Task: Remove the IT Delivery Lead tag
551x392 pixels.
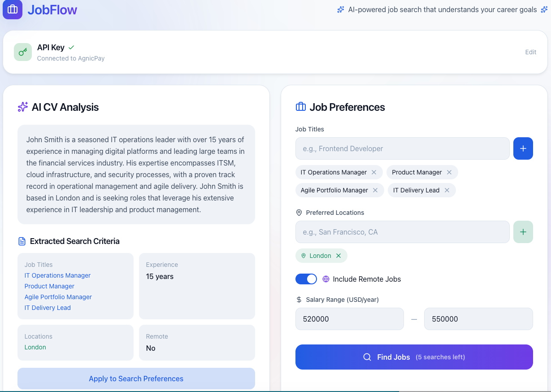Action: [447, 190]
